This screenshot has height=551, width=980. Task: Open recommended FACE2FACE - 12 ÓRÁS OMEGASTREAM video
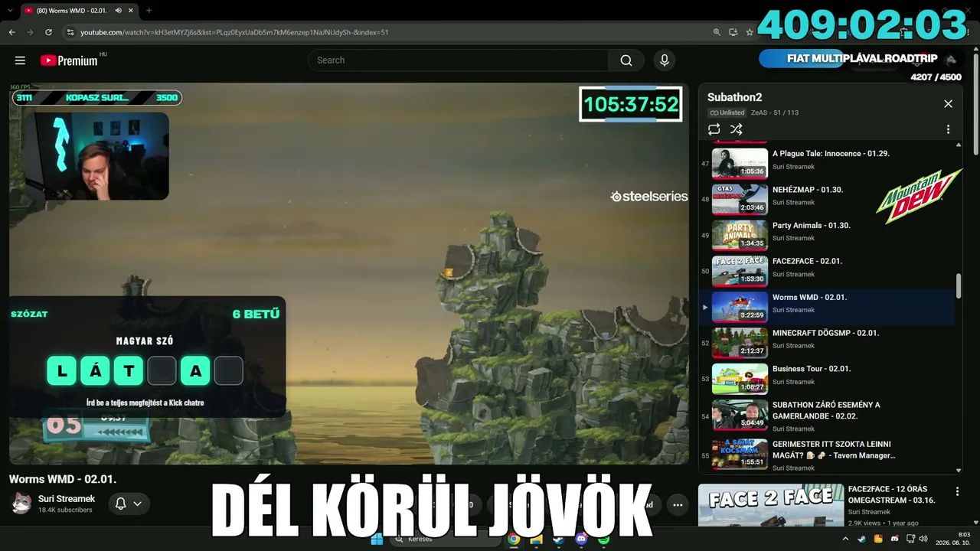pos(892,494)
